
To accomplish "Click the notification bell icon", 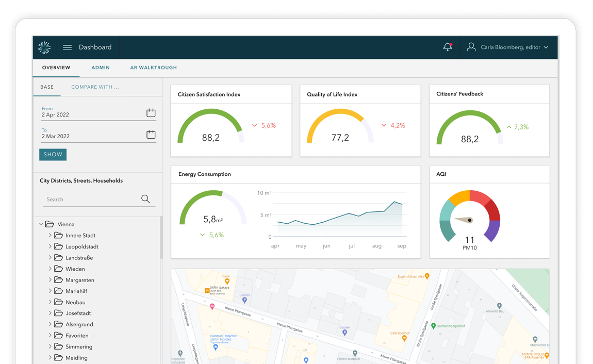I will coord(448,47).
